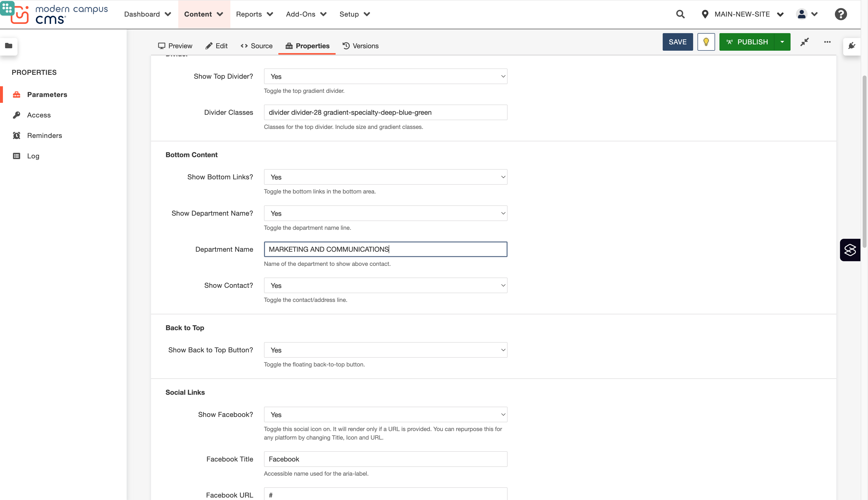Open the Setup menu
The height and width of the screenshot is (500, 868).
tap(355, 14)
